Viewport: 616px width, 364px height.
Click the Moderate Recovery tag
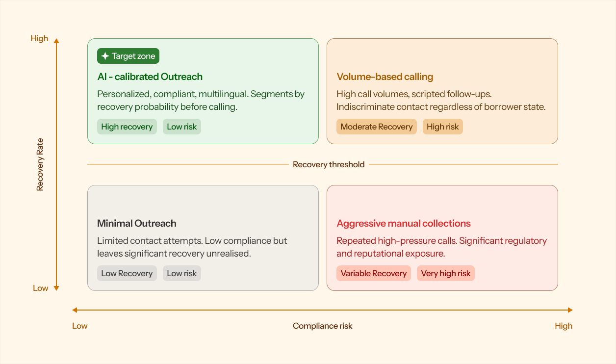click(x=377, y=127)
